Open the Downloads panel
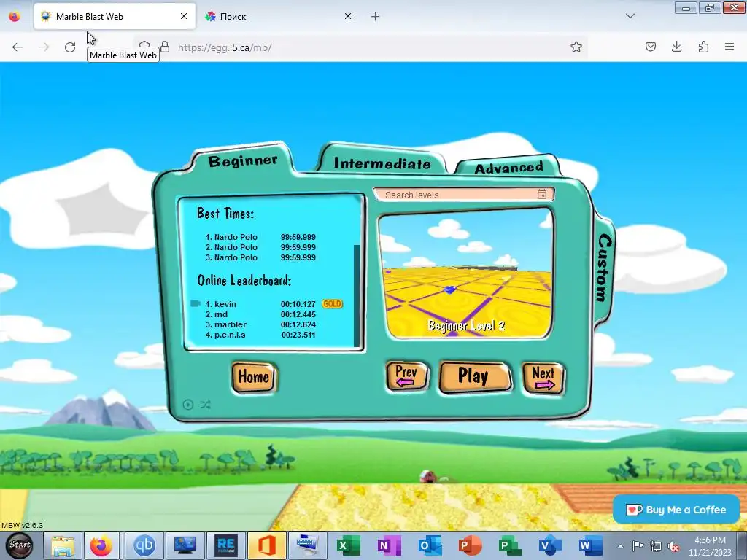This screenshot has width=747, height=560. [x=677, y=47]
